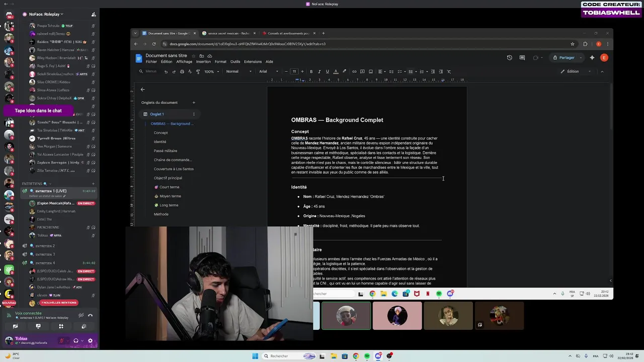Switch to Conseils et avertissements tab
644x362 pixels.
click(x=288, y=33)
